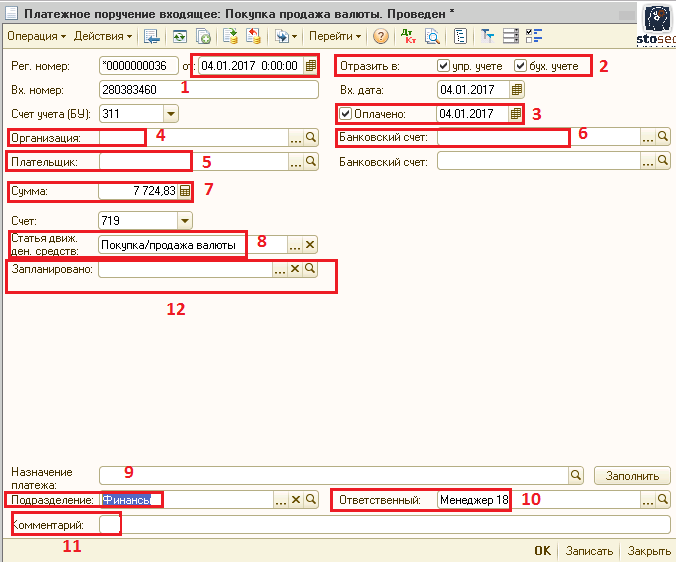Click magnifier icon next to Организация

[311, 137]
